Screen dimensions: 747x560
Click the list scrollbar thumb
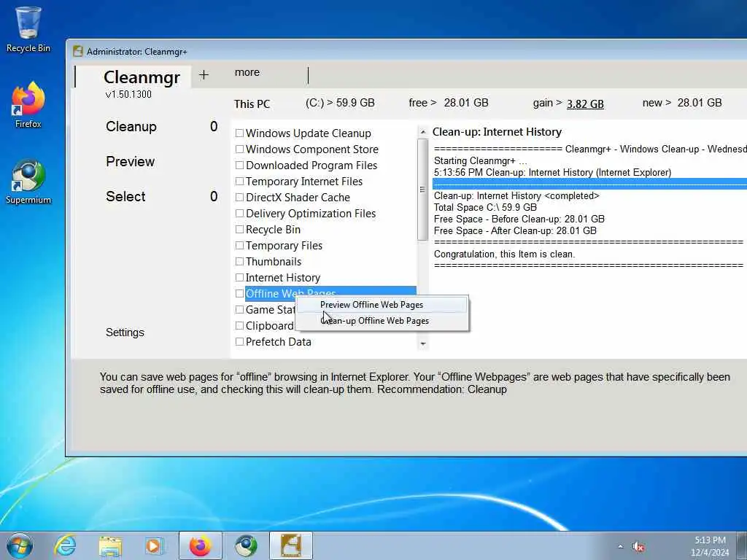[422, 190]
